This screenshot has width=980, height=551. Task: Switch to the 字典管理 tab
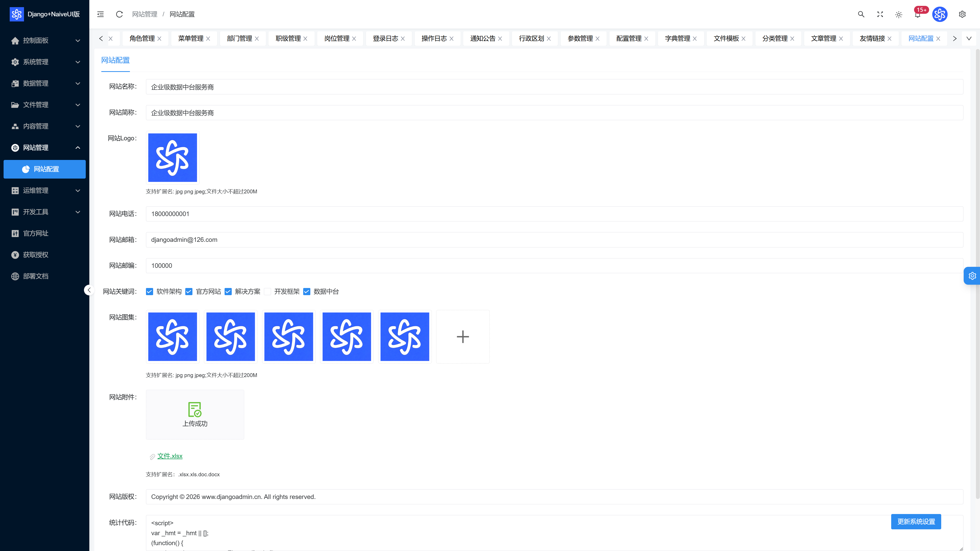pos(677,39)
